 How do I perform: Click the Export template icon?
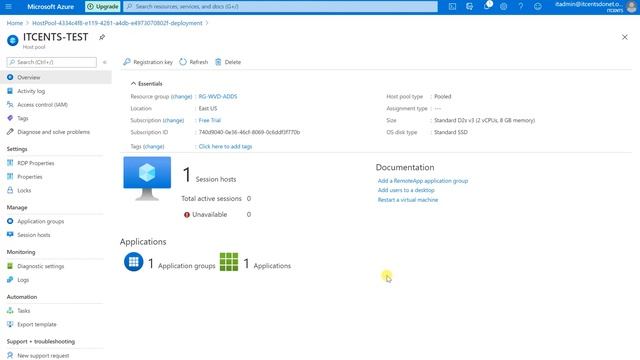pyautogui.click(x=10, y=324)
